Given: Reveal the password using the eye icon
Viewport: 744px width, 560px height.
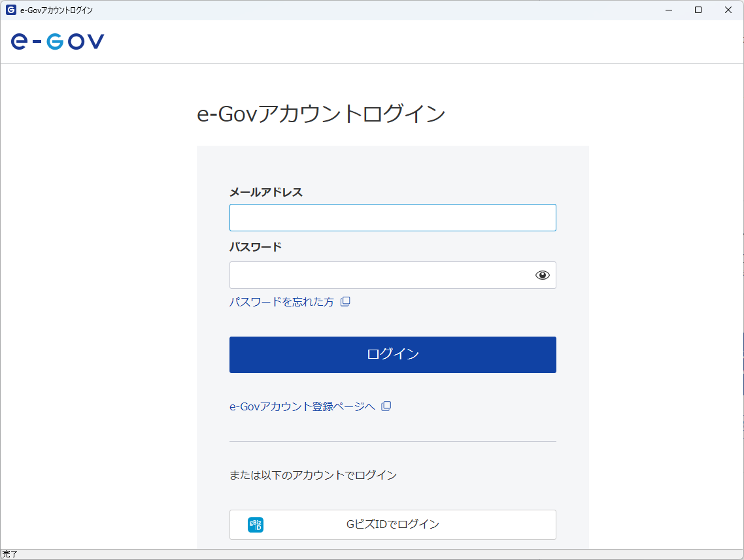Looking at the screenshot, I should (542, 274).
